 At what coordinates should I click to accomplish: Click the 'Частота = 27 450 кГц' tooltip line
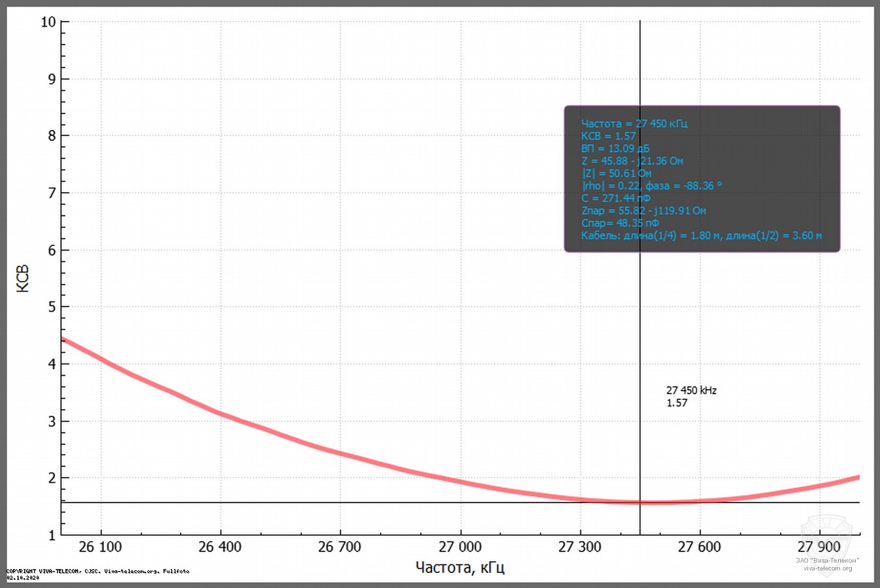634,123
